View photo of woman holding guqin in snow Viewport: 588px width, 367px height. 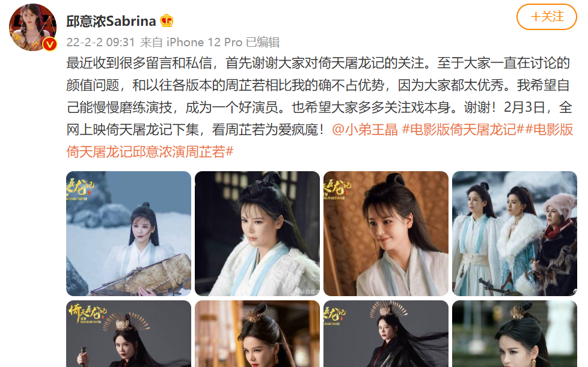[x=129, y=234]
